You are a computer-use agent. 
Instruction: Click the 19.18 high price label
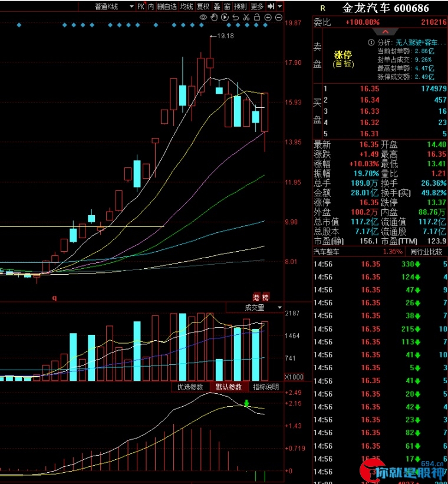[x=225, y=36]
